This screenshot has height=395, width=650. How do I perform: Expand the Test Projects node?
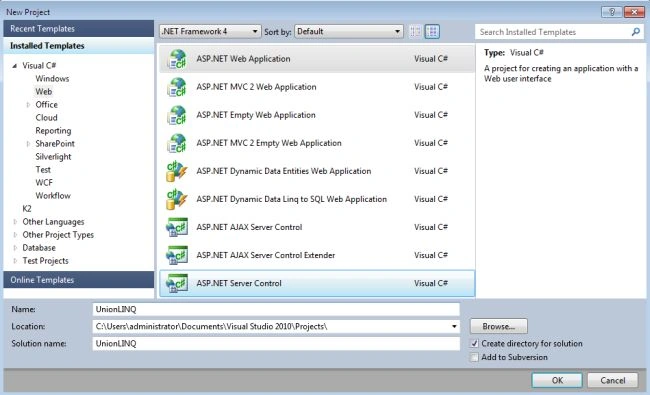15,261
